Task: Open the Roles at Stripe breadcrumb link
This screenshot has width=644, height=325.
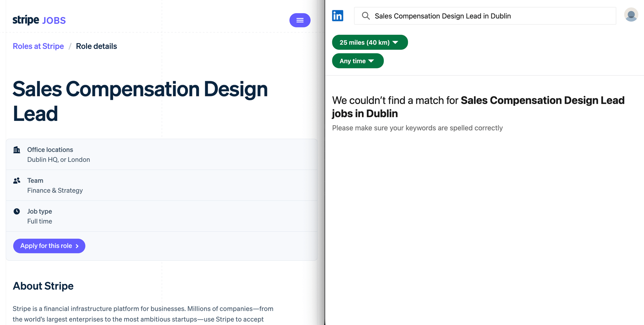Action: click(x=38, y=46)
